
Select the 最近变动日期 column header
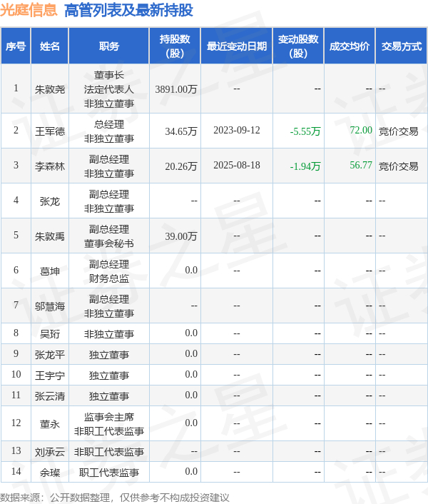pos(237,46)
